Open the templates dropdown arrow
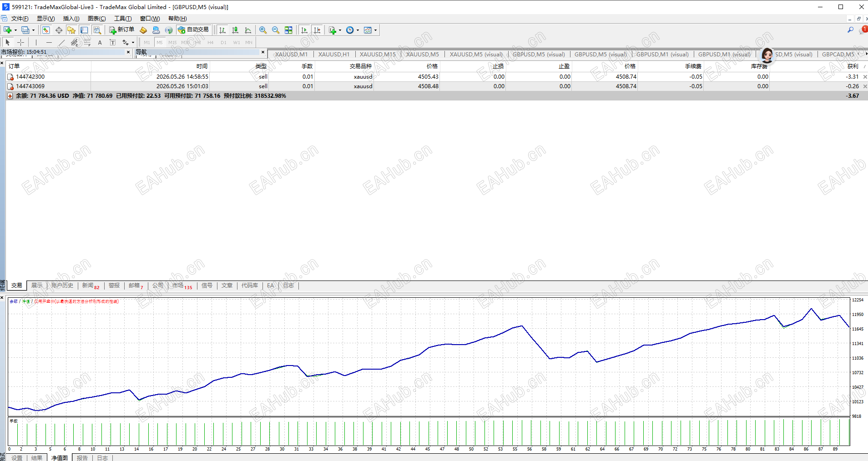868x461 pixels. click(375, 30)
